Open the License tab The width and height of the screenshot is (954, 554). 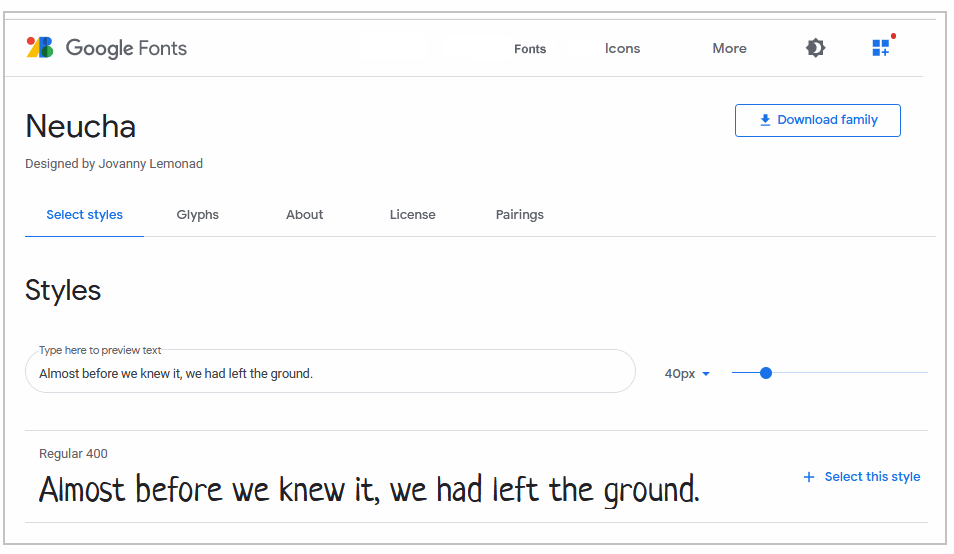click(x=412, y=215)
